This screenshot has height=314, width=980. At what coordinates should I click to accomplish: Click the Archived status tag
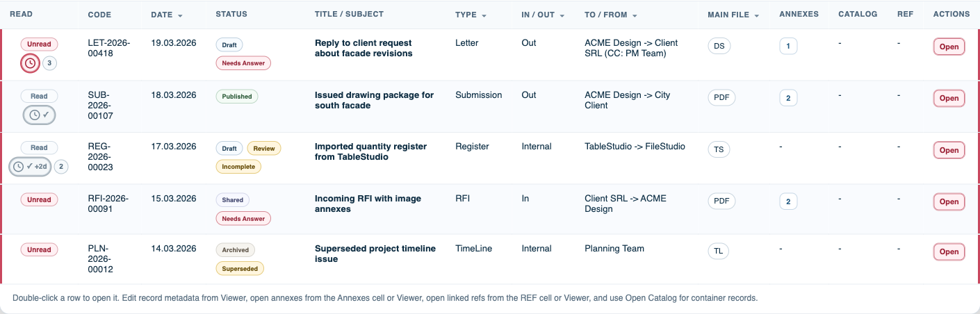(236, 249)
